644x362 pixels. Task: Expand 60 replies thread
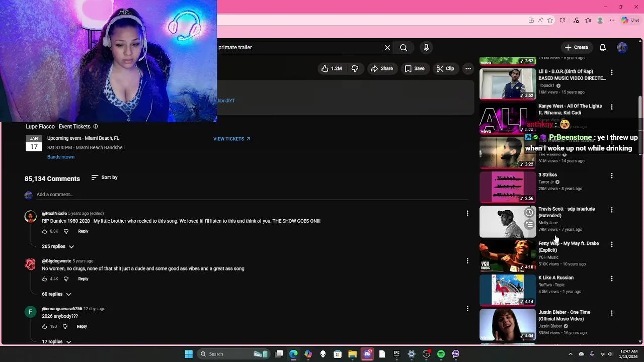(56, 294)
